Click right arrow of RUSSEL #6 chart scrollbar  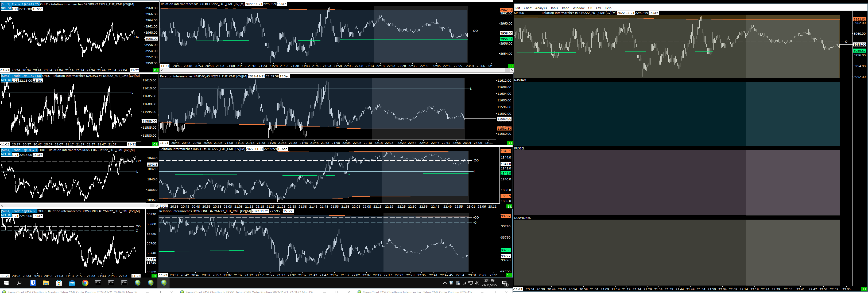[x=156, y=205]
